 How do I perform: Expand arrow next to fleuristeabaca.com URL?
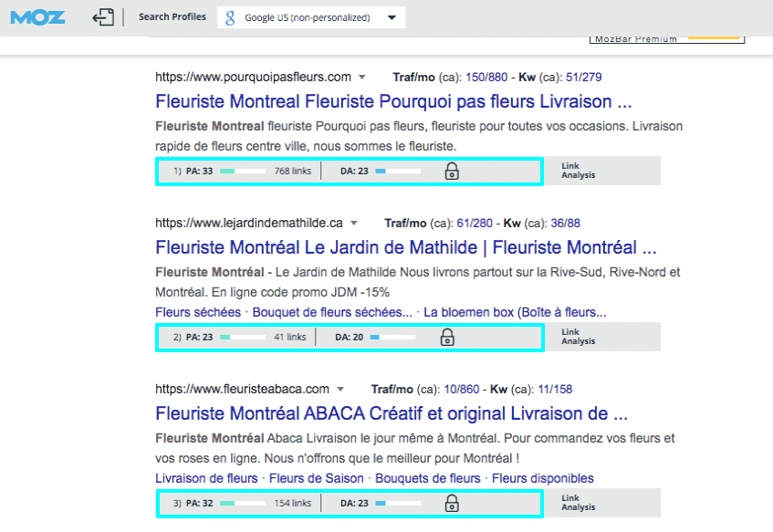(340, 390)
